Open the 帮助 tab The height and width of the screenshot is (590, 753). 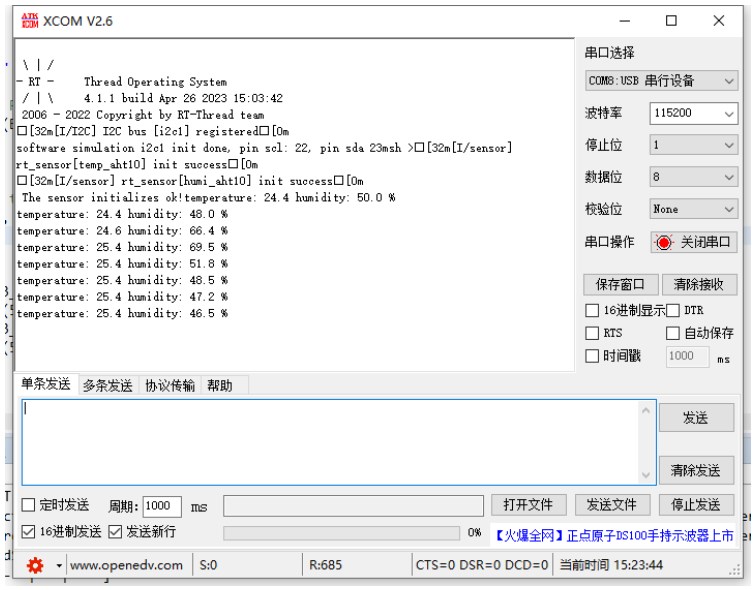pyautogui.click(x=220, y=385)
